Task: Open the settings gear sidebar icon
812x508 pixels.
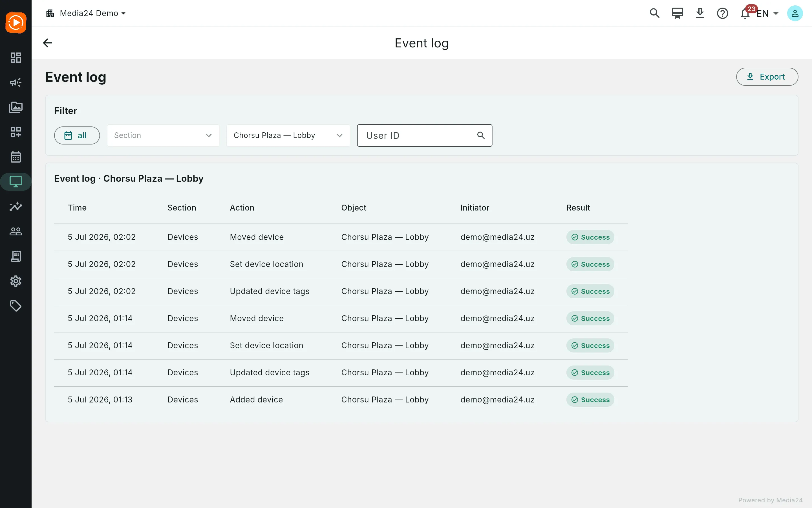Action: coord(16,281)
